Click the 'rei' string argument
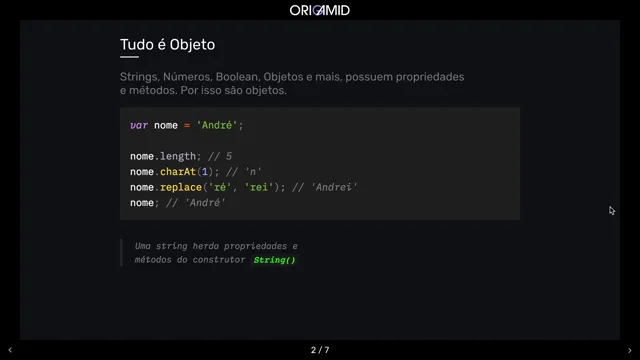Viewport: 640px width, 360px height. point(258,187)
